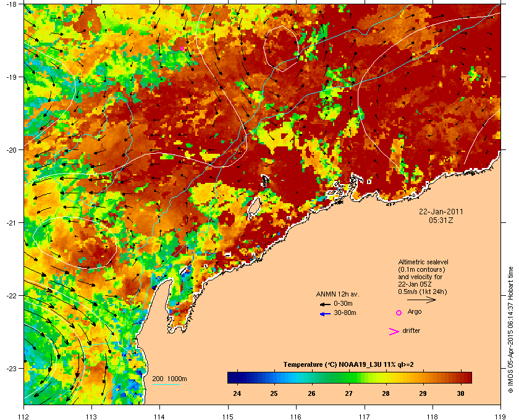Click the 115 longitude axis label
The height and width of the screenshot is (420, 519).
click(228, 417)
